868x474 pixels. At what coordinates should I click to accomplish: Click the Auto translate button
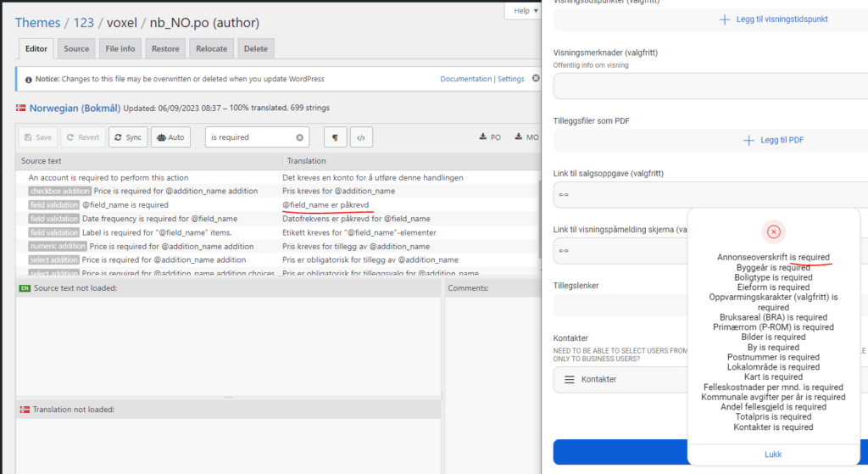pyautogui.click(x=170, y=137)
